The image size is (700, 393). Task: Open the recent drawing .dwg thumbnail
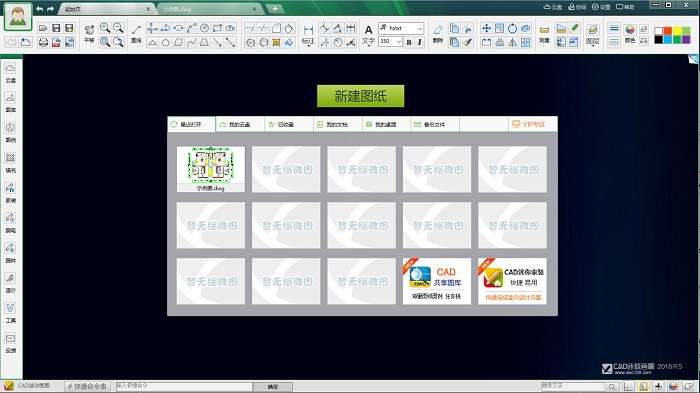tap(211, 169)
